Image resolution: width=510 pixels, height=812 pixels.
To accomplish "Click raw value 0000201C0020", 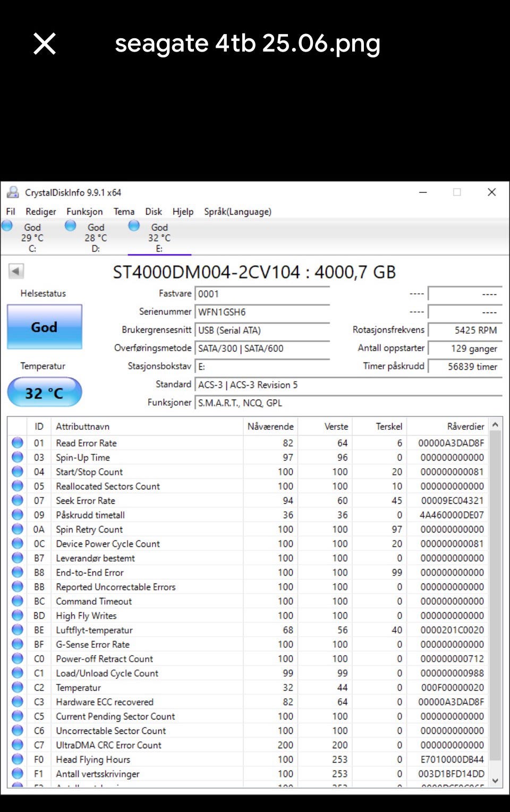I will coord(452,629).
